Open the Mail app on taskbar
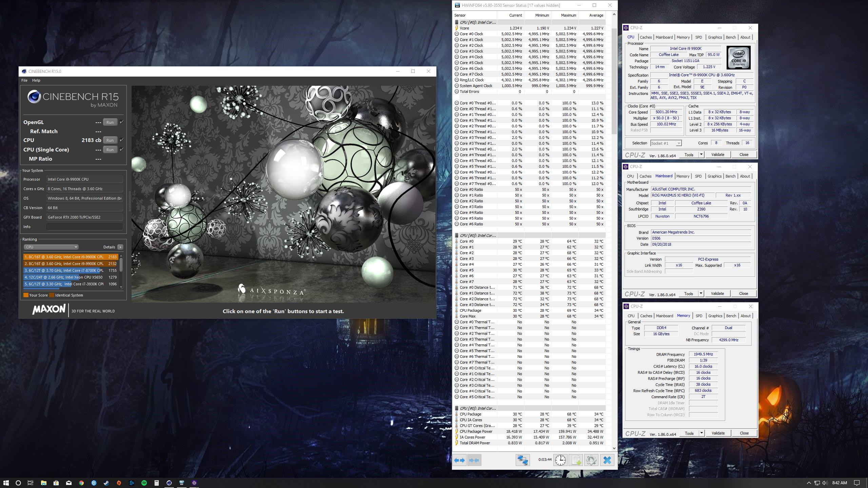This screenshot has width=868, height=488. pyautogui.click(x=69, y=483)
